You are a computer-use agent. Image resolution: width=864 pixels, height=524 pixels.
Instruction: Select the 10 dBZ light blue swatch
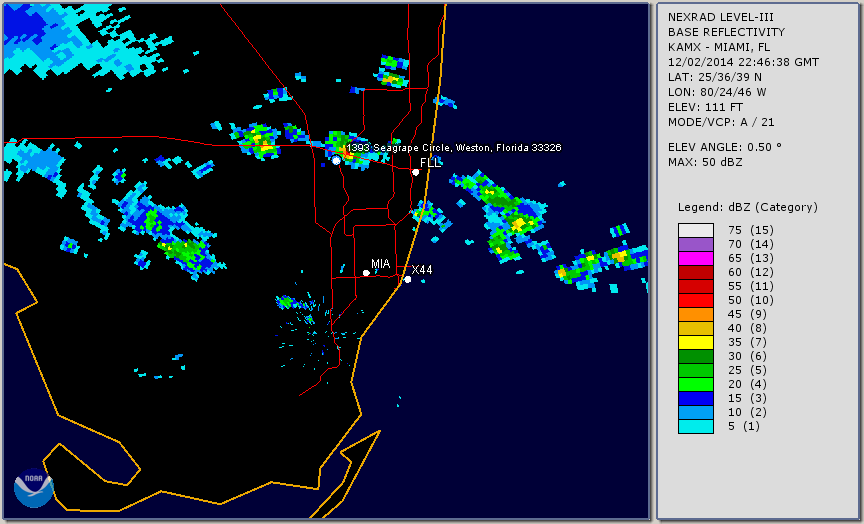pyautogui.click(x=695, y=413)
